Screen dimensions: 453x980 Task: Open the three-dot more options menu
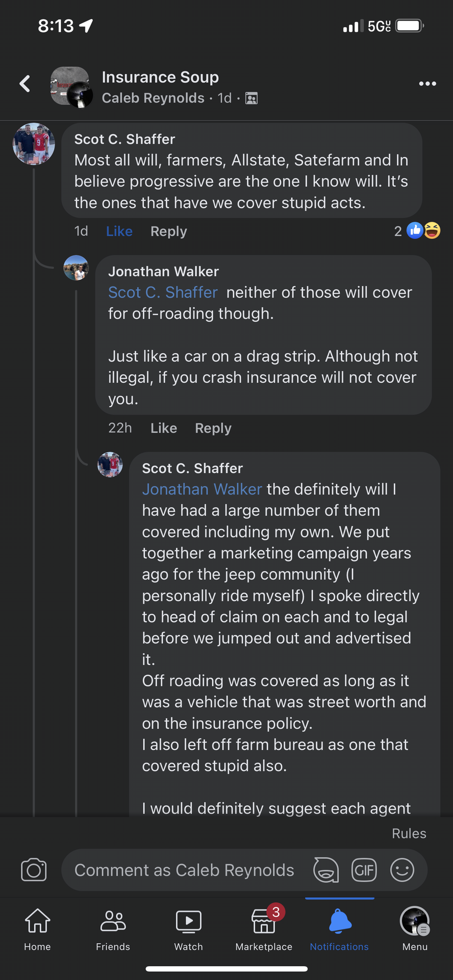(428, 84)
